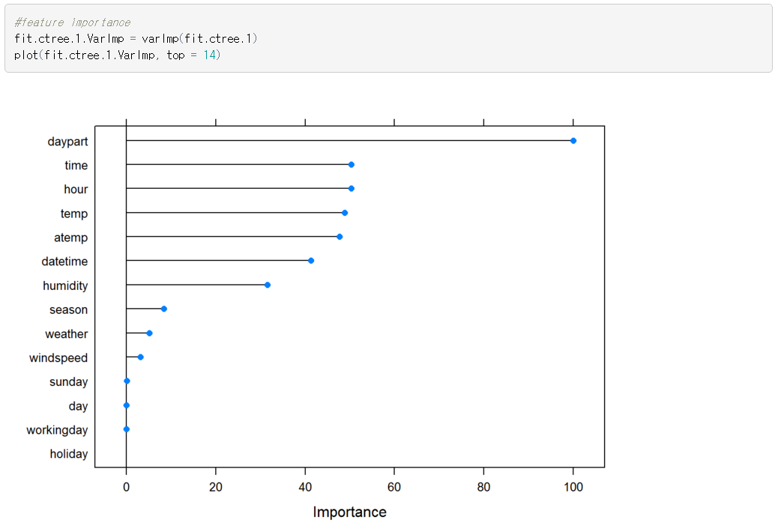
Task: Click the humidity data point
Action: coord(268,285)
